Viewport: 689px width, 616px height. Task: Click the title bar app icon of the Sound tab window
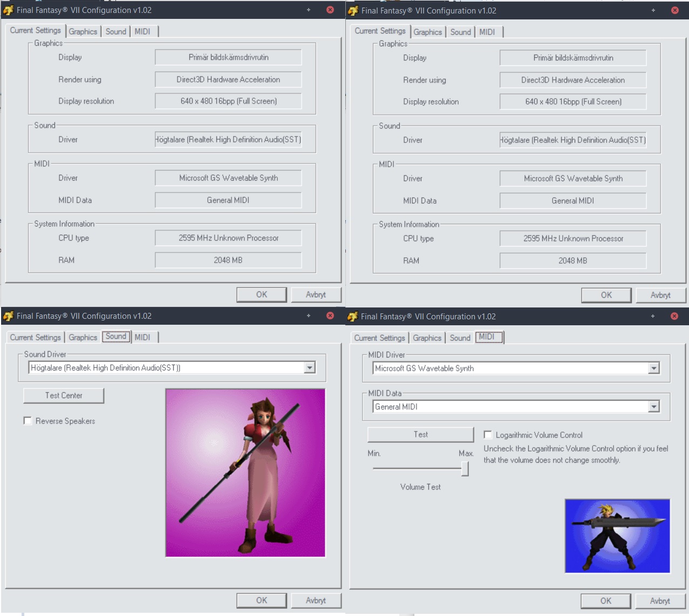tap(8, 316)
